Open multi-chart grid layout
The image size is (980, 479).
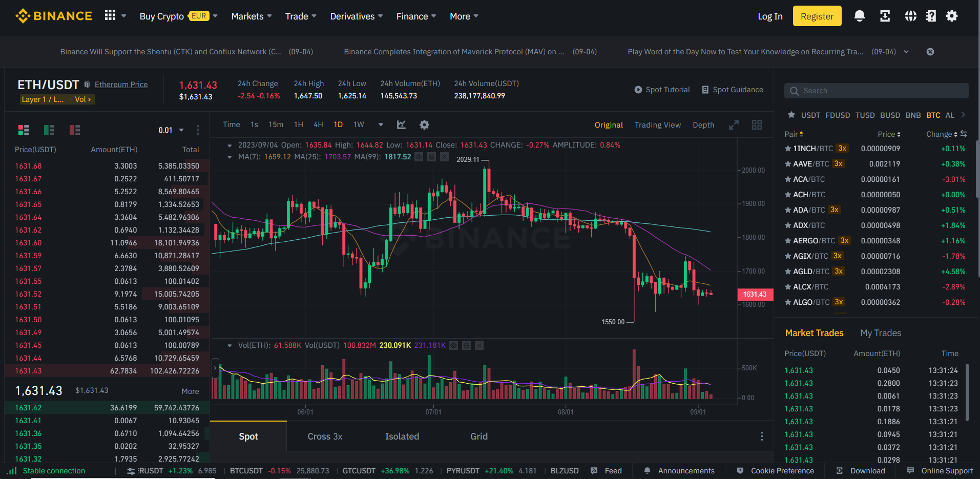point(757,124)
